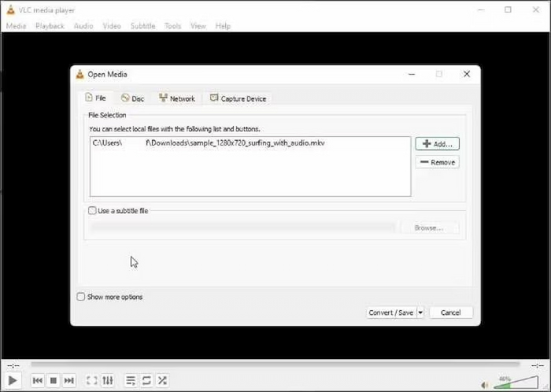The width and height of the screenshot is (551, 392).
Task: Click the Previous media button
Action: tap(38, 380)
